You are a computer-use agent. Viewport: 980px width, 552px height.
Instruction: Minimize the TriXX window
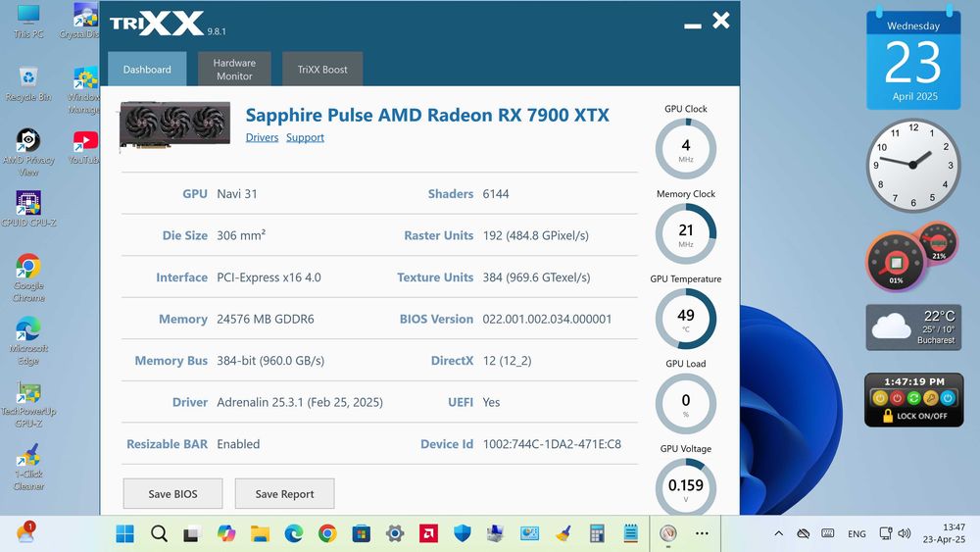coord(693,25)
